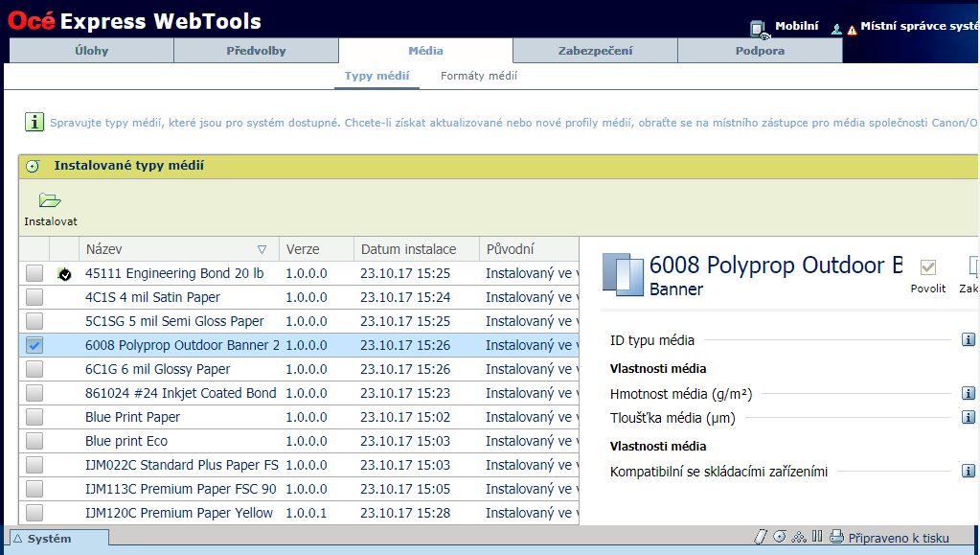Click the printer status icon
980x555 pixels.
(x=836, y=536)
